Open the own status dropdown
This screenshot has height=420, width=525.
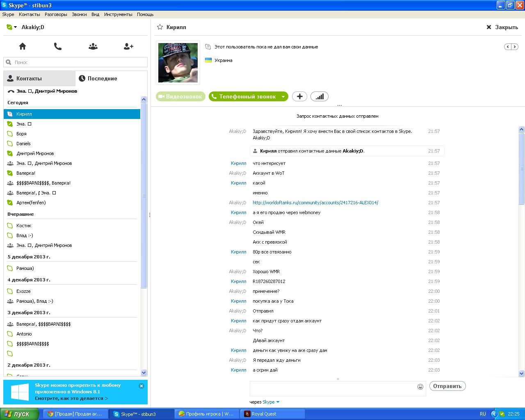12,27
